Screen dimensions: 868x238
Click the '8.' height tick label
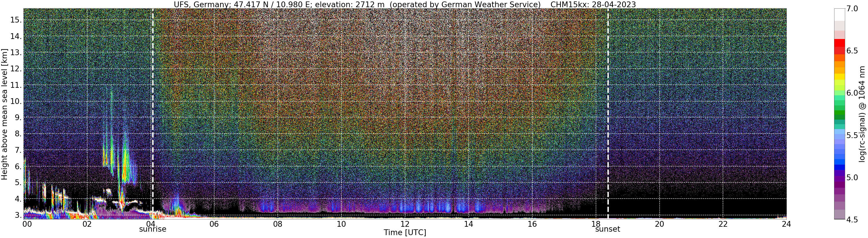click(18, 134)
